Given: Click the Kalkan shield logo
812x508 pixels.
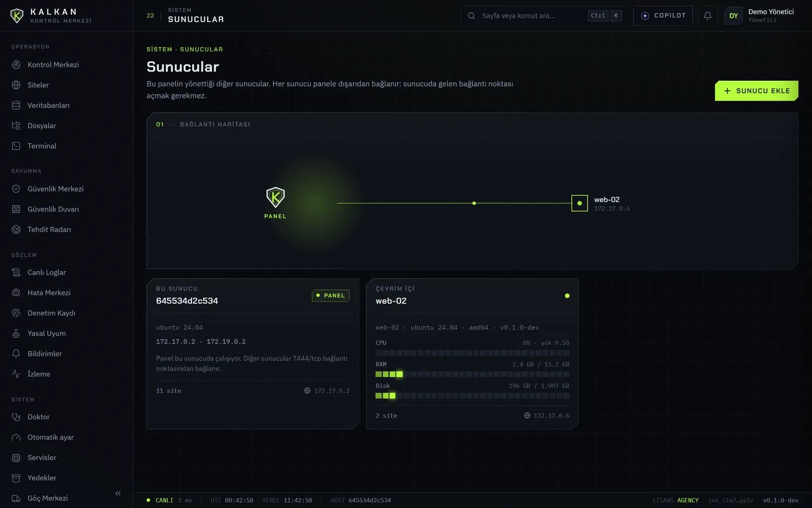Looking at the screenshot, I should coord(17,16).
